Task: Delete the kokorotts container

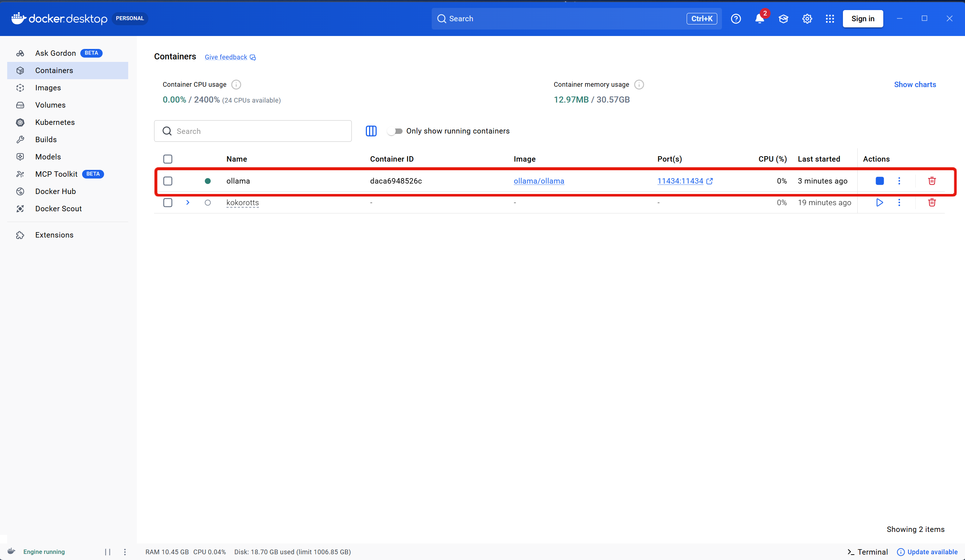Action: (x=932, y=203)
